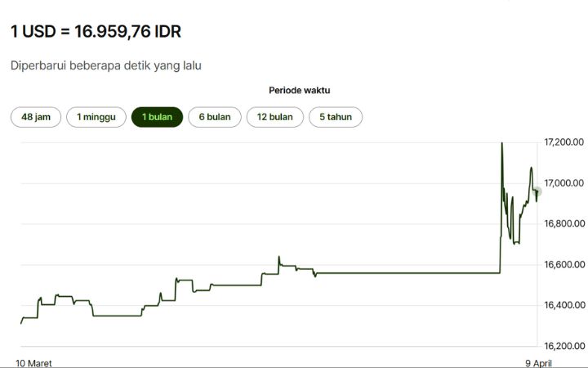The image size is (588, 368).
Task: Switch chart to 1 minggu period
Action: (96, 117)
